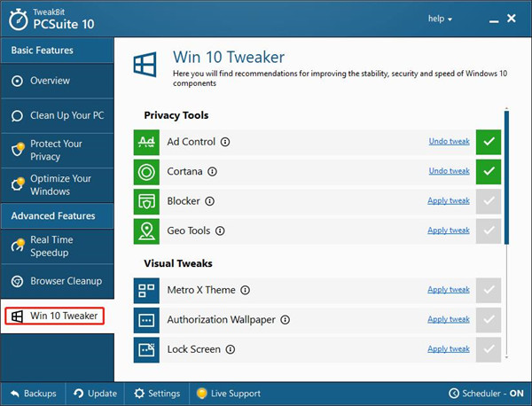The image size is (532, 406).
Task: Uncheck the Cortana green checkbox
Action: (x=489, y=171)
